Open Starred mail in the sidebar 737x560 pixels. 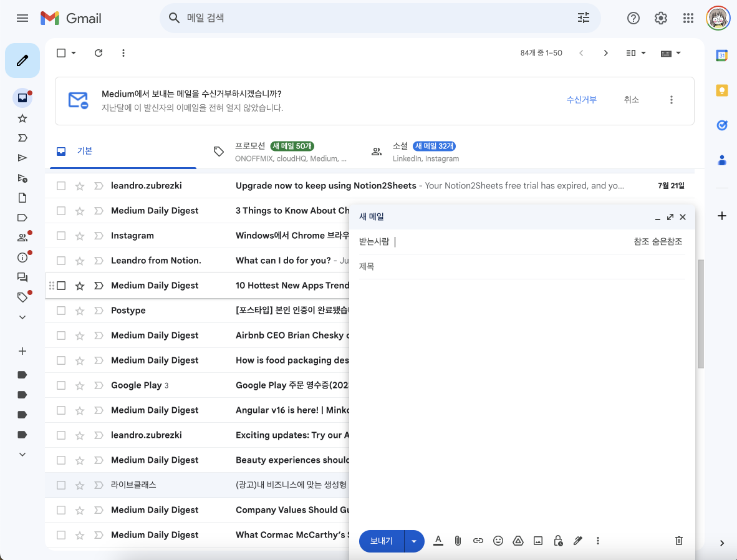coord(22,118)
